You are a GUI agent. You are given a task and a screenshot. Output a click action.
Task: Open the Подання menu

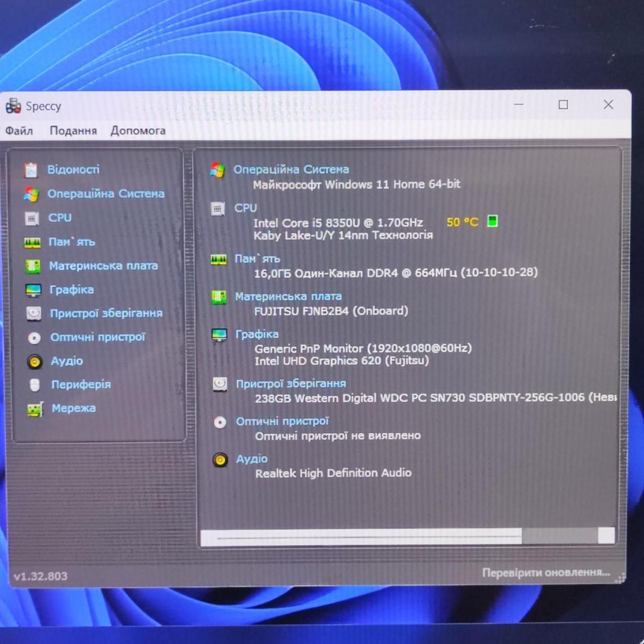pyautogui.click(x=73, y=131)
